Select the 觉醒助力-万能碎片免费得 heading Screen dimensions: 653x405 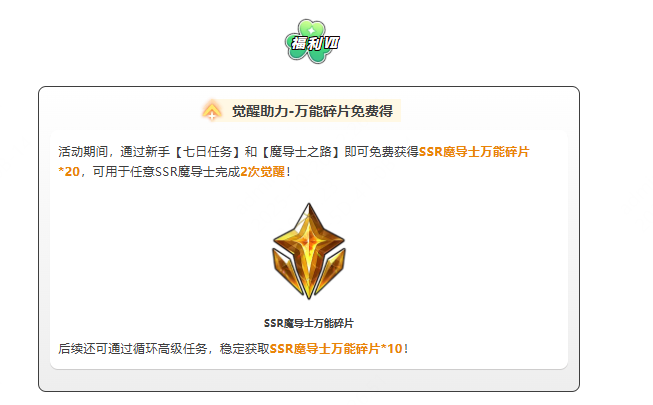point(312,111)
